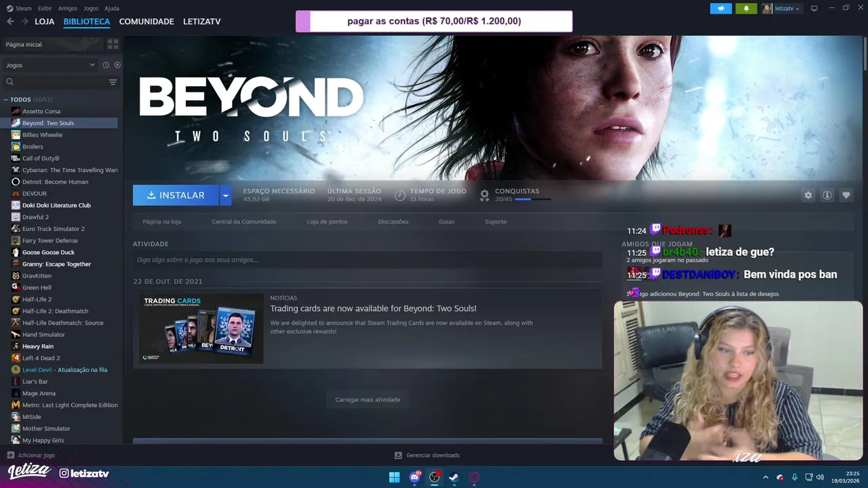Go to the LOJA tab
The image size is (868, 488).
pos(44,22)
